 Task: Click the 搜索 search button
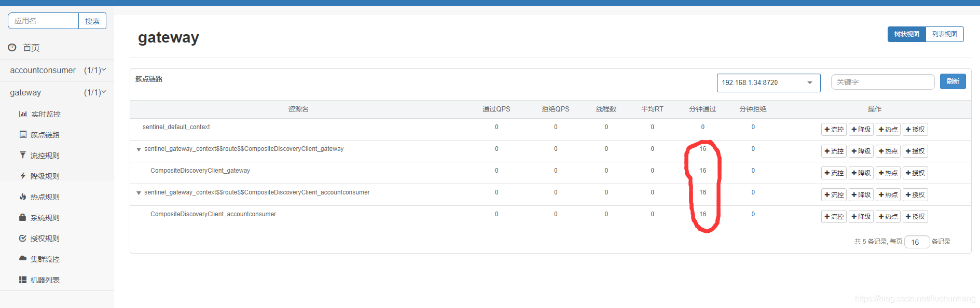(x=92, y=21)
